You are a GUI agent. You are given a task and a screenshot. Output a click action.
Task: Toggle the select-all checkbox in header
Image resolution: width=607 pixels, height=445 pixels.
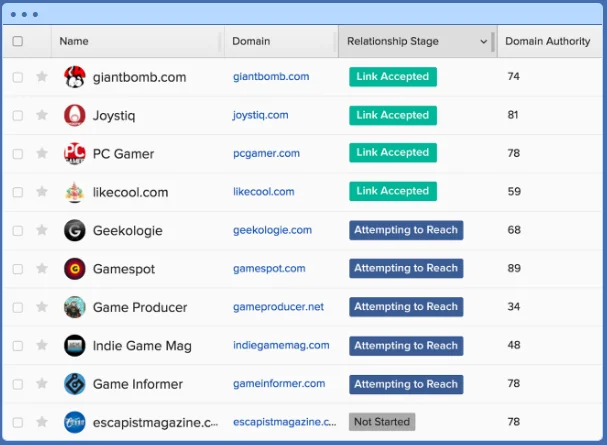[x=17, y=41]
